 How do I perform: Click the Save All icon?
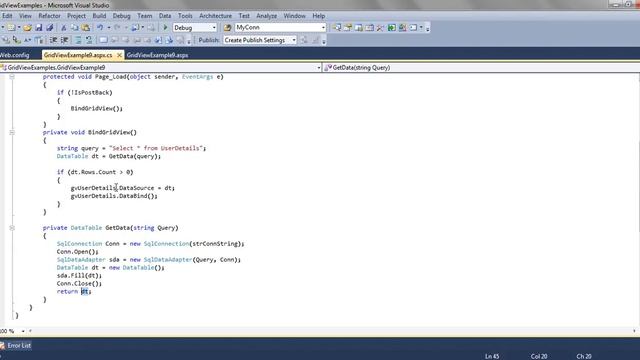(x=50, y=28)
